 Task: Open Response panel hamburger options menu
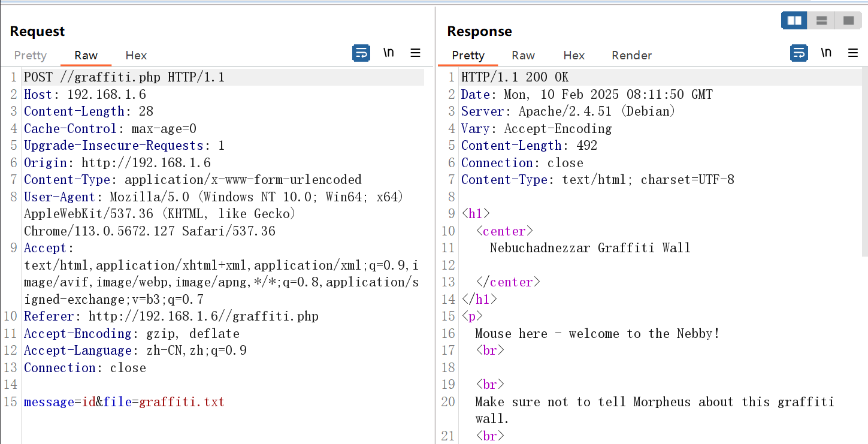pos(853,53)
